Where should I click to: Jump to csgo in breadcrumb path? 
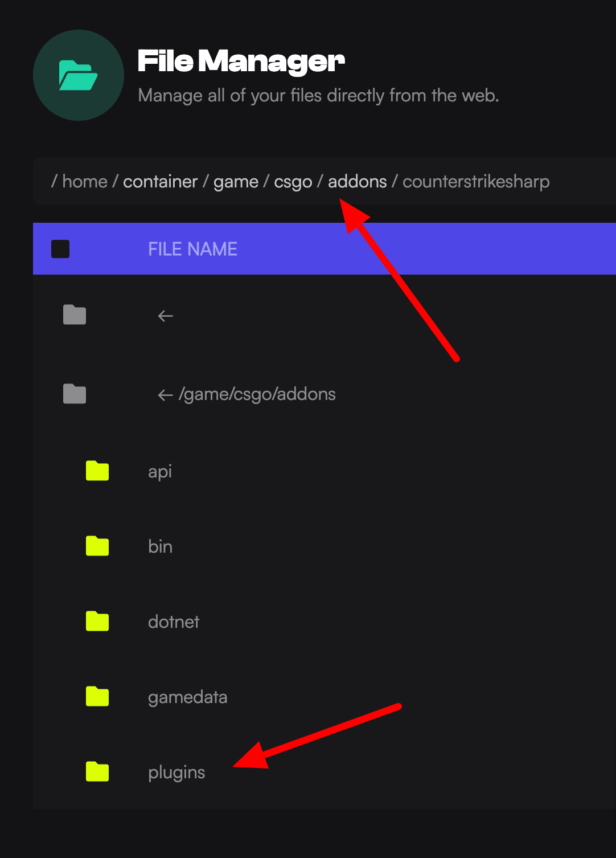293,182
